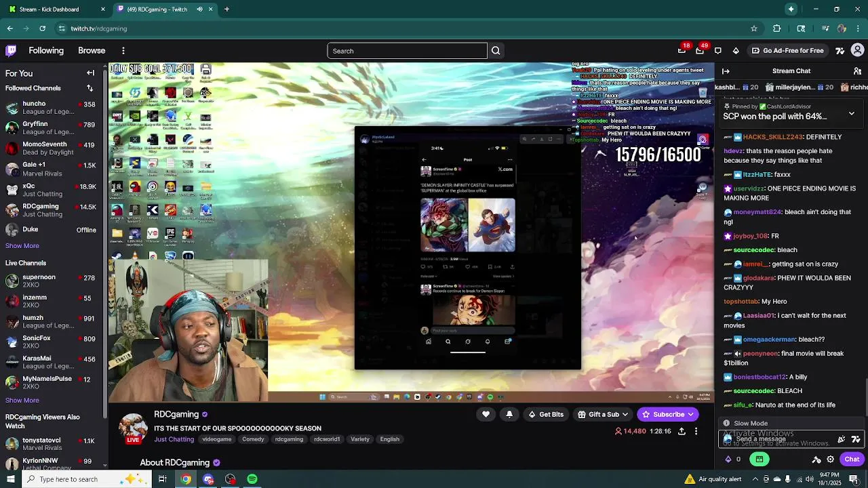This screenshot has width=868, height=488.
Task: Expand live channels Show More link
Action: [22, 401]
